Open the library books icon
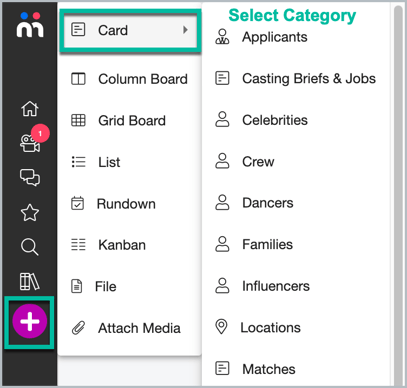Image resolution: width=407 pixels, height=388 pixels. pos(30,282)
